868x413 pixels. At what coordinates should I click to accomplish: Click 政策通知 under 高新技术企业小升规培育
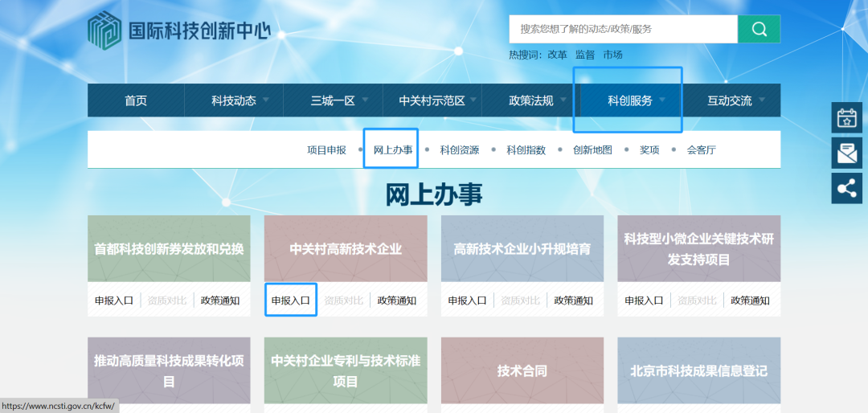tap(573, 301)
